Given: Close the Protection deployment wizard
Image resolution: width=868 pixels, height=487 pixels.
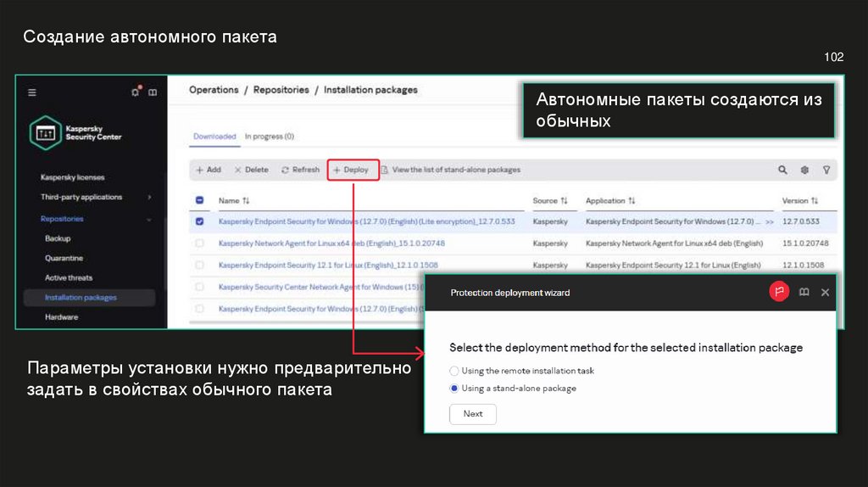Looking at the screenshot, I should click(x=825, y=293).
